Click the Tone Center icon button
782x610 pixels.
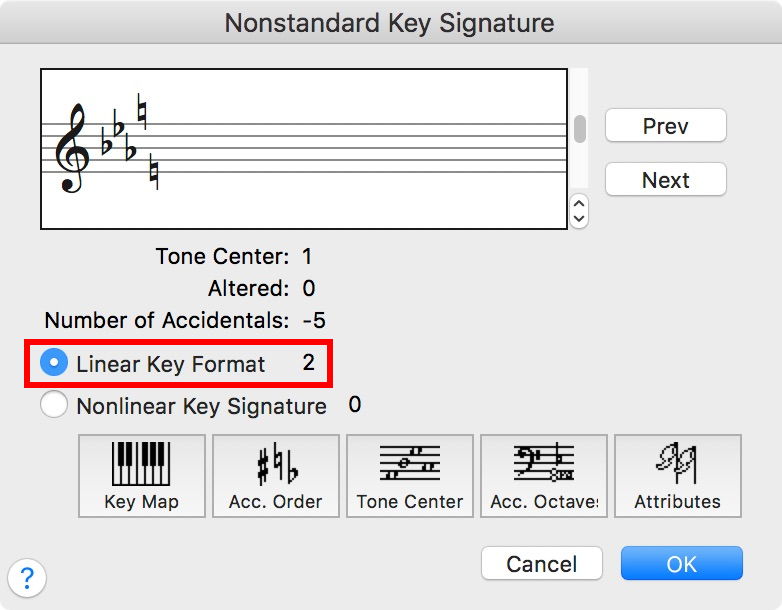tap(409, 475)
